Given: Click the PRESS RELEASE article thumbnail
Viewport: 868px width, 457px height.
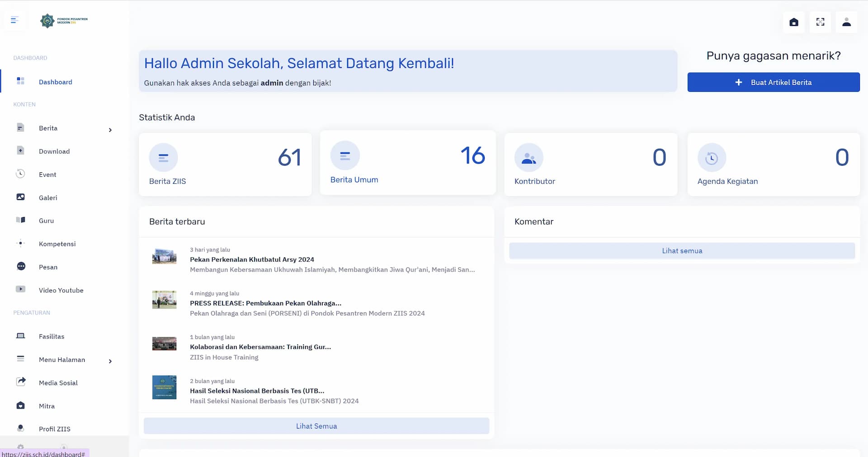Looking at the screenshot, I should [164, 300].
